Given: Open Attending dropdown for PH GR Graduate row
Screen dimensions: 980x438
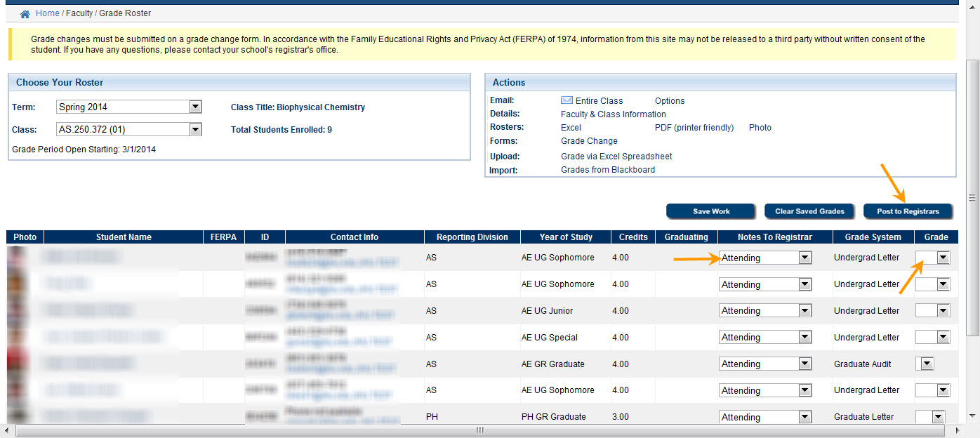Looking at the screenshot, I should [x=765, y=417].
